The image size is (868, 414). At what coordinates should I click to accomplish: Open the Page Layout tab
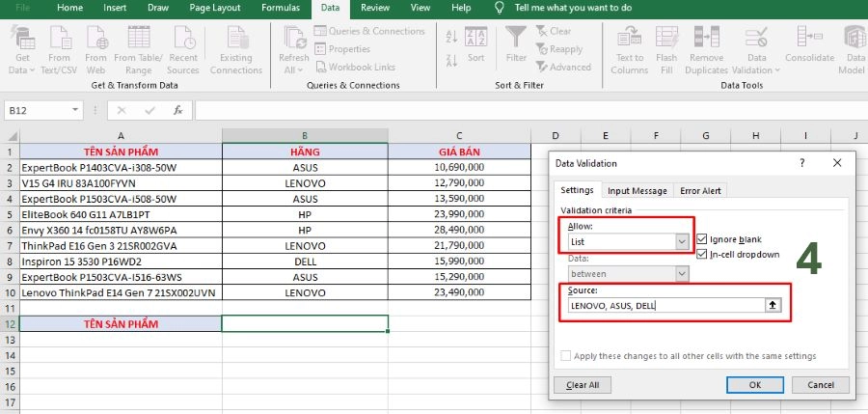point(215,8)
